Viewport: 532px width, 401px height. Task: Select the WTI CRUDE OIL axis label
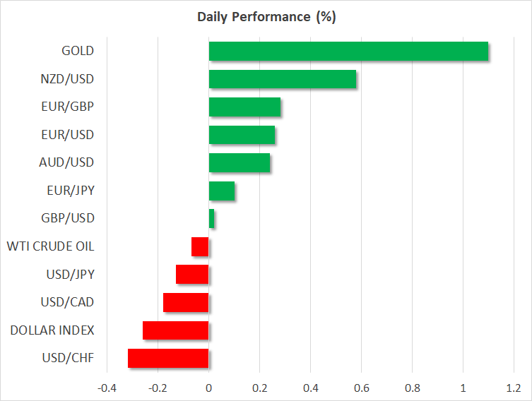pyautogui.click(x=50, y=246)
